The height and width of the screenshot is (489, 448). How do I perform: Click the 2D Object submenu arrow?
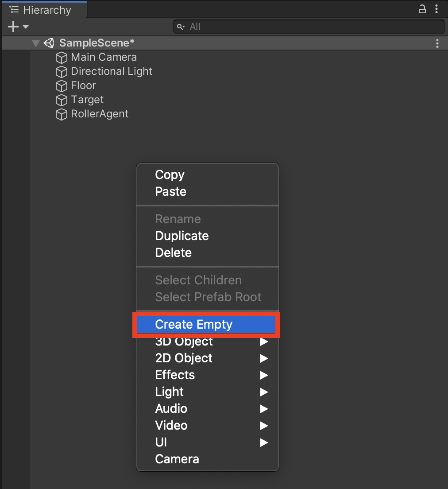point(264,358)
